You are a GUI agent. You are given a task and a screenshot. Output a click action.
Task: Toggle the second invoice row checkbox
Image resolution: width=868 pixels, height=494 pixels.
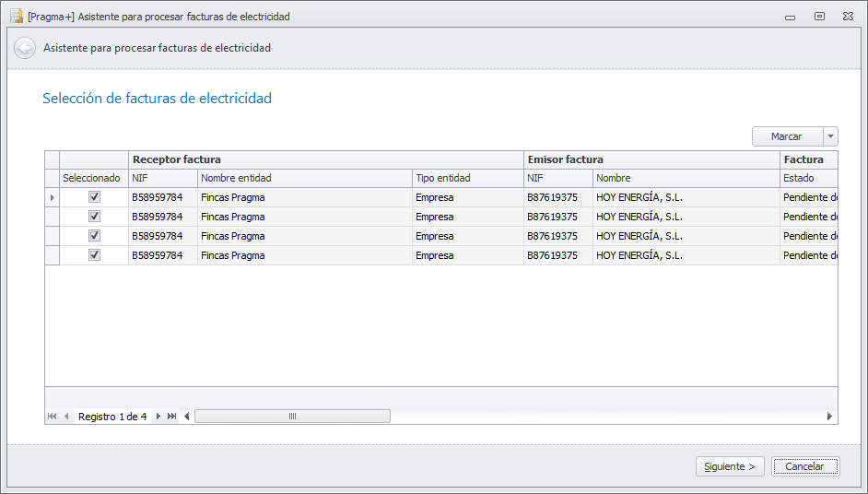point(94,217)
